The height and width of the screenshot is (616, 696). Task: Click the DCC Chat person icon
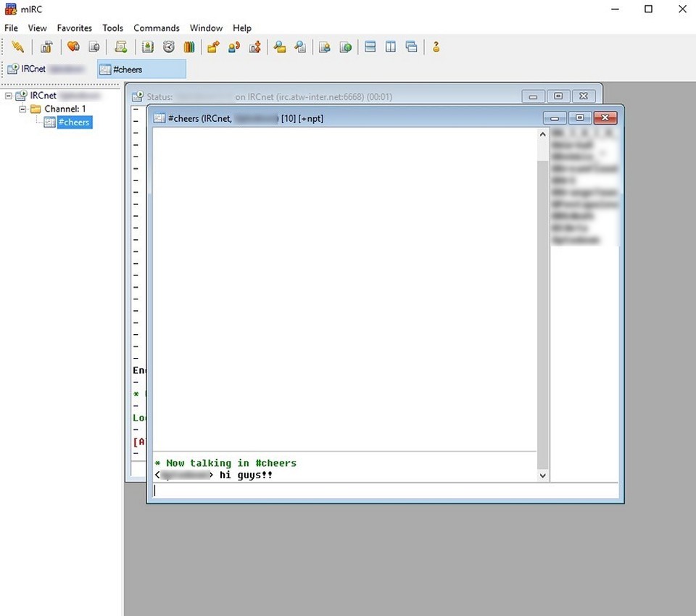pos(234,46)
